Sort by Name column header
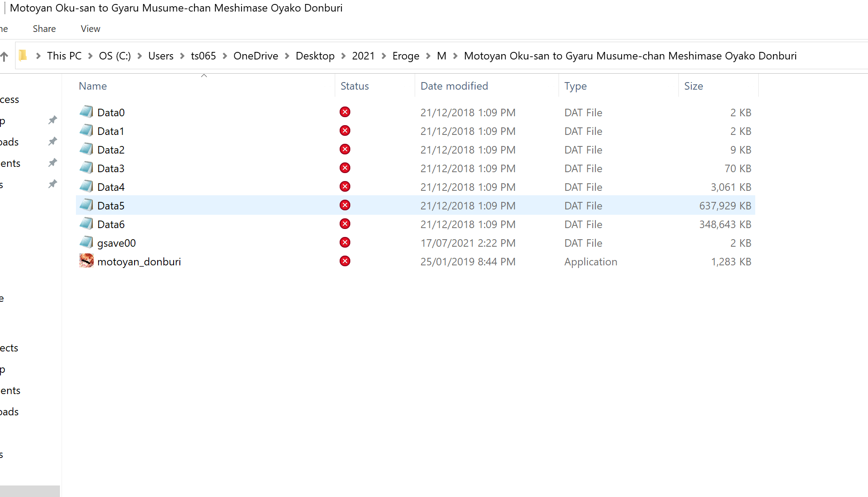 coord(93,86)
